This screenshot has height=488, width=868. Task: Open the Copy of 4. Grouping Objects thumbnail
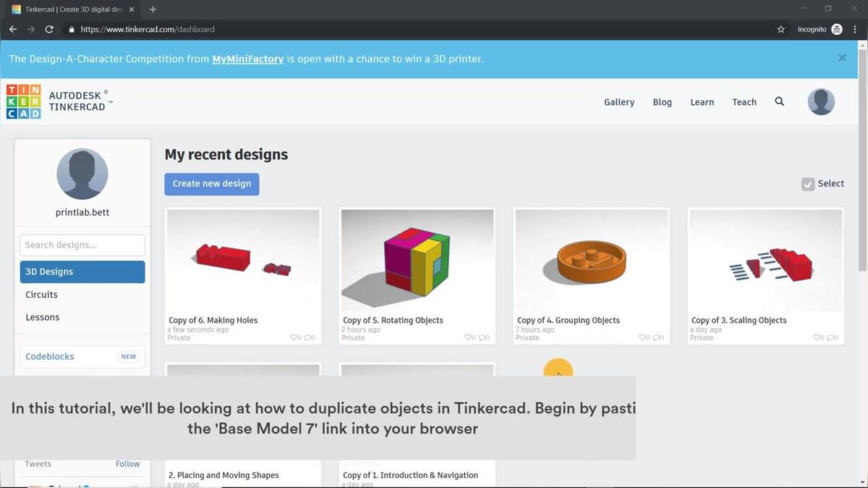(x=592, y=261)
